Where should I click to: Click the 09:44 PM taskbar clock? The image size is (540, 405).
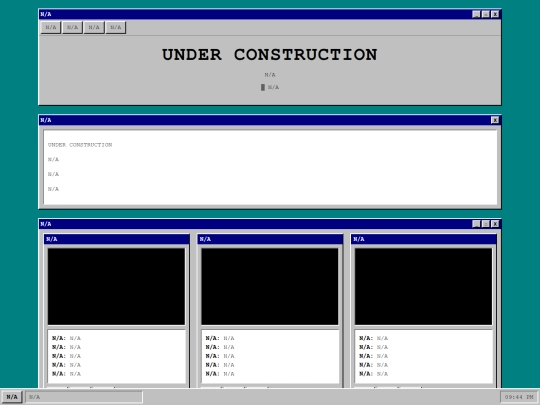(519, 397)
